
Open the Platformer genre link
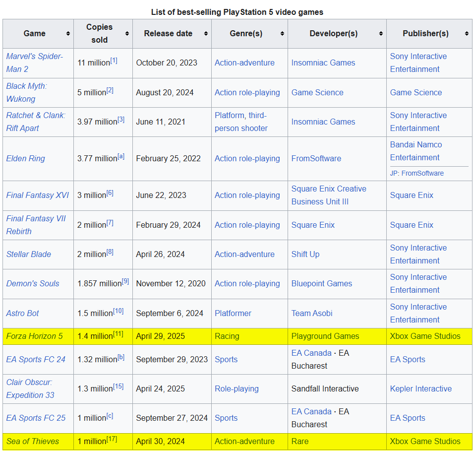pos(233,313)
